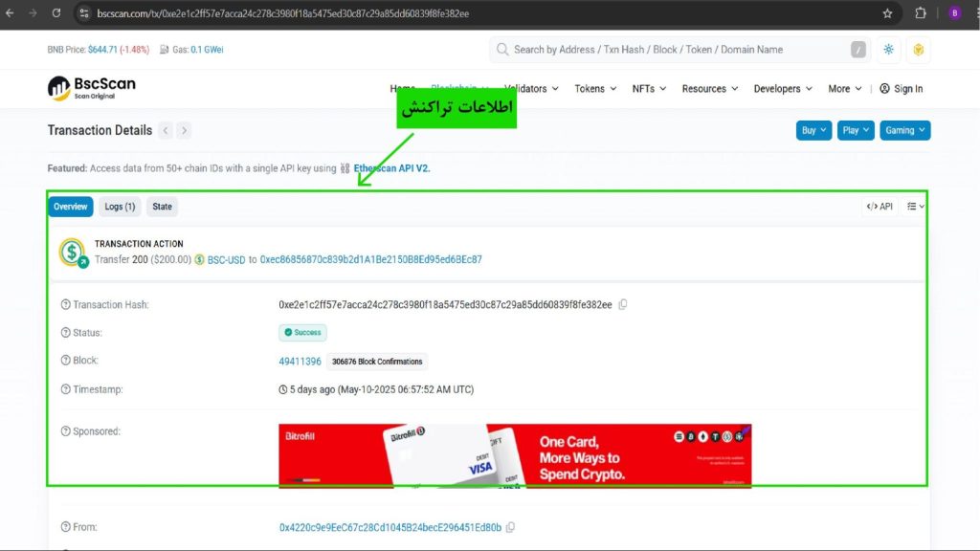Go to next transaction arrow

184,130
